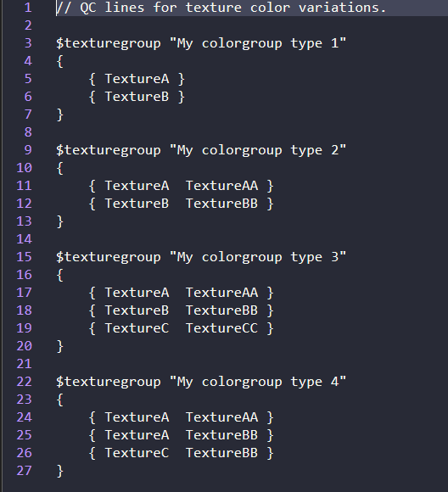Click 'TextureBB' on line 18
The image size is (448, 492).
[x=222, y=310]
